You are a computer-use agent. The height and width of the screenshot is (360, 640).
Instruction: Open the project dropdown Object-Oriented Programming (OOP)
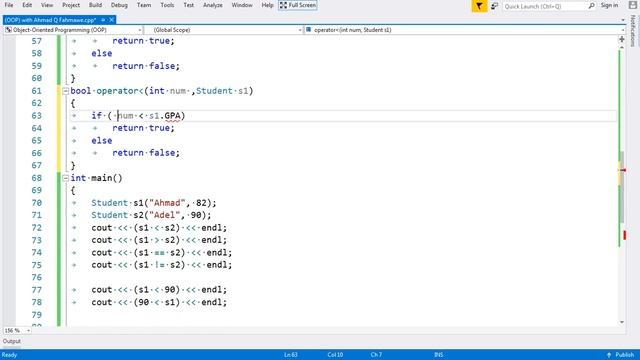[73, 30]
